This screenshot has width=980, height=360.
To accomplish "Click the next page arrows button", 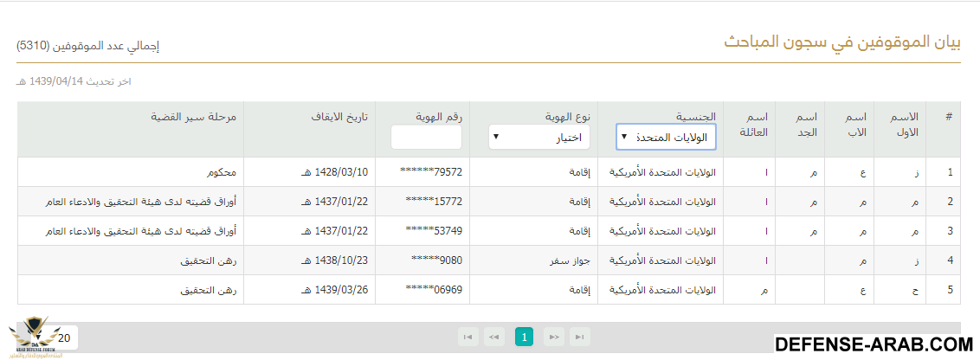I will click(553, 337).
